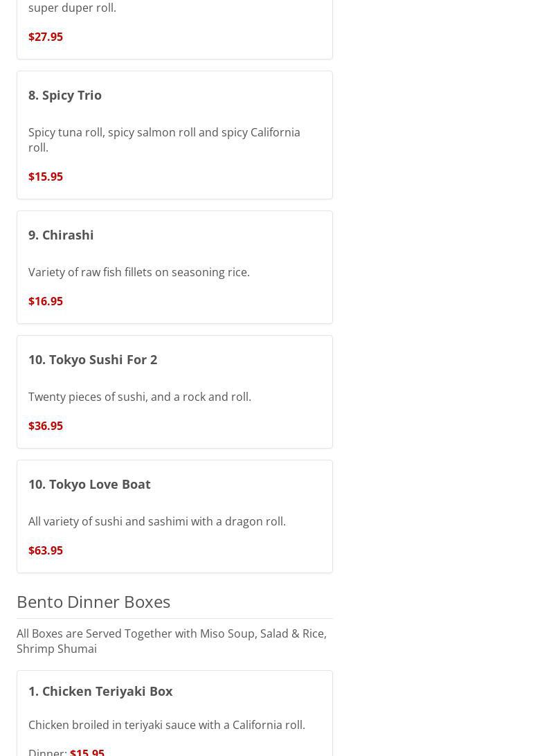Screen dimensions: 533x756
Task: Choose 1. Chicken Teriyaki Box
Action: click(x=100, y=691)
